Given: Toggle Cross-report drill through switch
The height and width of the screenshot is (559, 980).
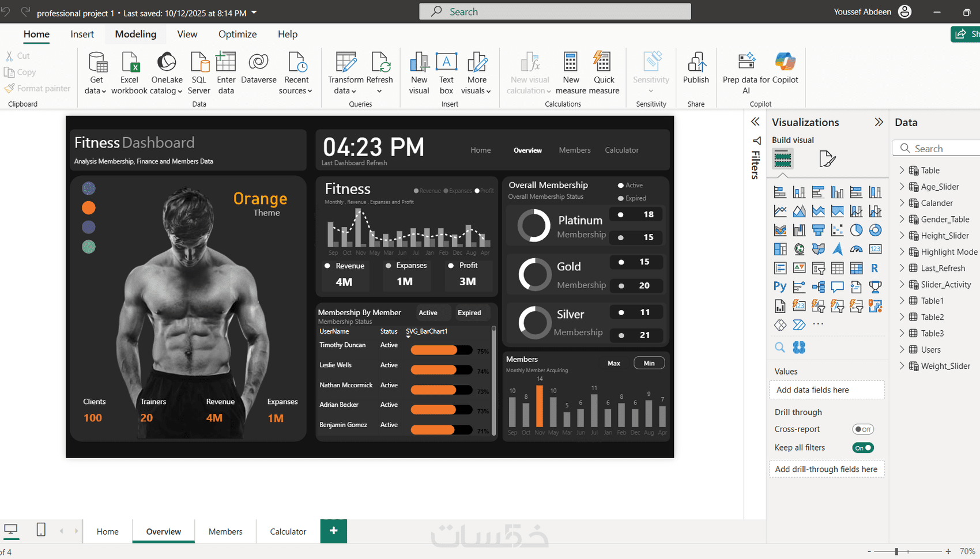Looking at the screenshot, I should point(863,429).
